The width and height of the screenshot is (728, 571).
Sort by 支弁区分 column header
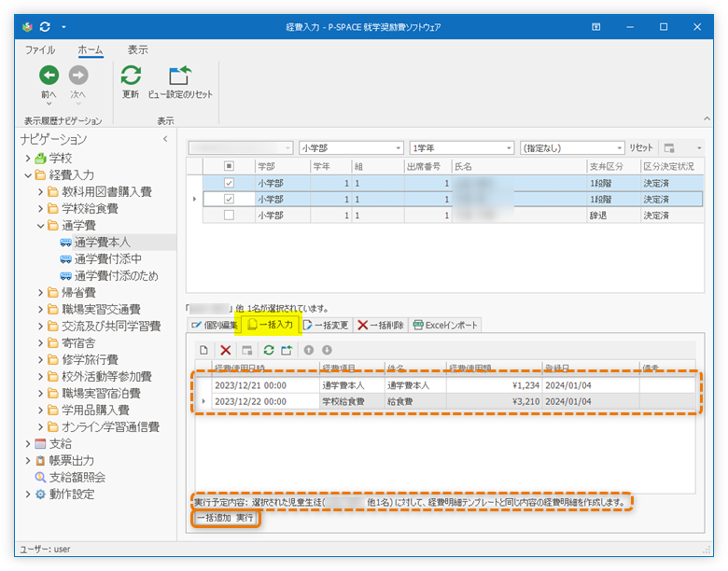click(x=613, y=166)
